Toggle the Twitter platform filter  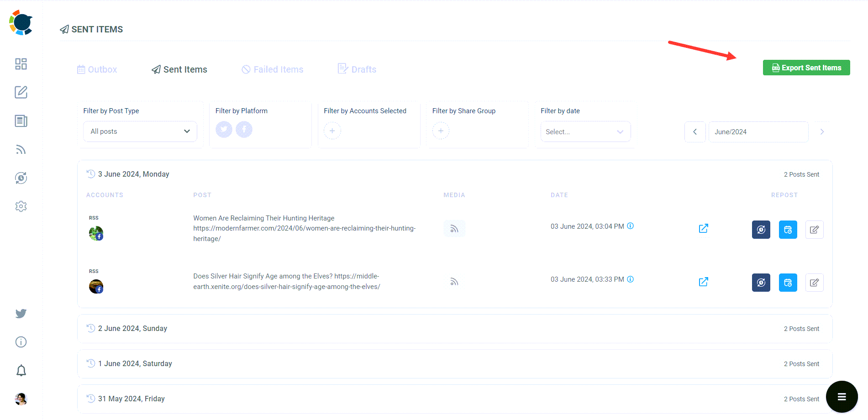pos(224,129)
